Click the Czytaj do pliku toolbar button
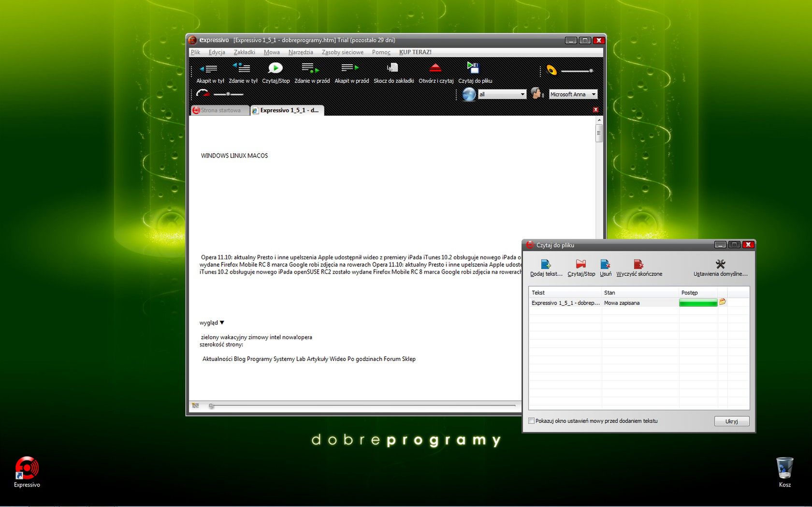Viewport: 812px width, 507px height. [475, 73]
